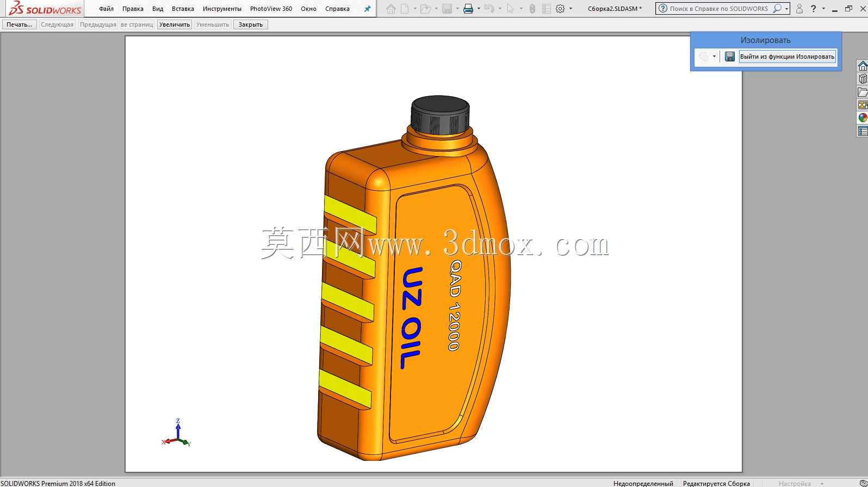Expand the Help dropdown arrow
The image size is (868, 487).
[823, 9]
